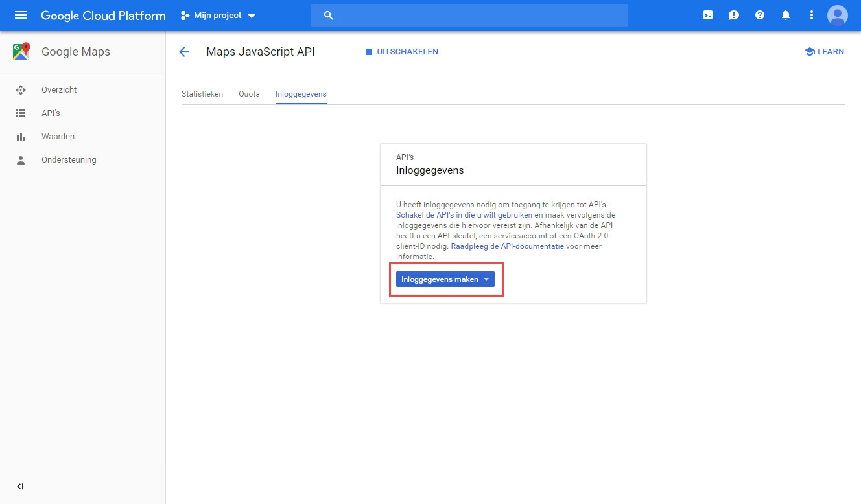
Task: Open Cloud Shell from the top bar
Action: pos(707,14)
